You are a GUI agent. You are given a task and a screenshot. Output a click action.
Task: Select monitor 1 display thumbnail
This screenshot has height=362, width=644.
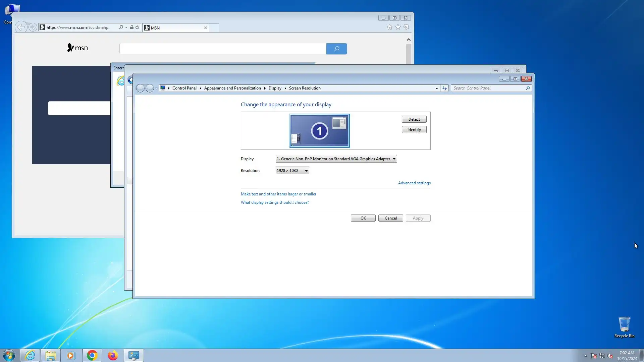pyautogui.click(x=319, y=131)
